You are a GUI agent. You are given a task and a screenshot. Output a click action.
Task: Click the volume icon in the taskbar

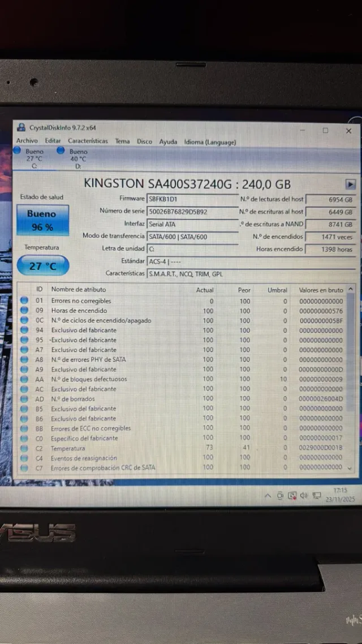tap(304, 495)
